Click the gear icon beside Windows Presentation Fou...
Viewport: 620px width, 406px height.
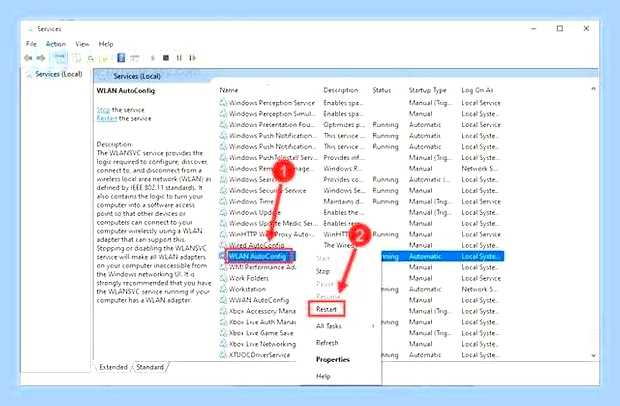point(223,125)
